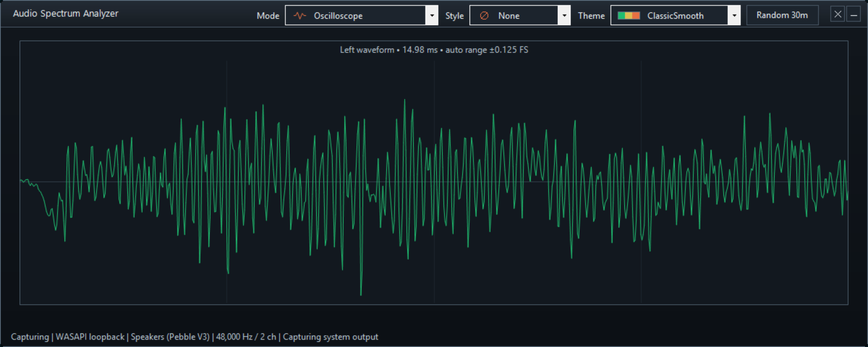
Task: Click the Oscilloscope waveform icon
Action: (x=300, y=15)
